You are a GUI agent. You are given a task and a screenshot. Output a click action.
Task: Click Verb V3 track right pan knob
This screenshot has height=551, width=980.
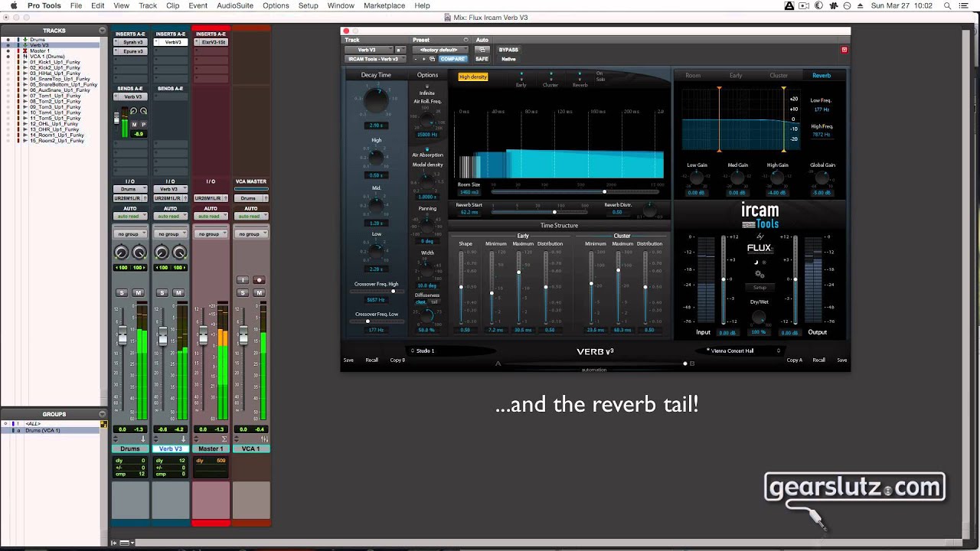click(x=180, y=253)
